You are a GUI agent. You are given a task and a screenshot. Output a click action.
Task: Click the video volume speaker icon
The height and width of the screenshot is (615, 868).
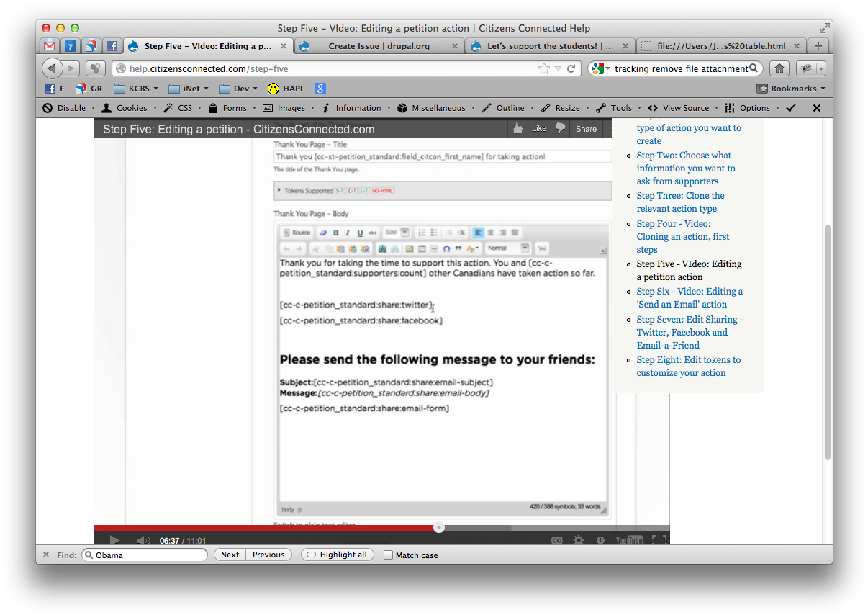point(143,540)
